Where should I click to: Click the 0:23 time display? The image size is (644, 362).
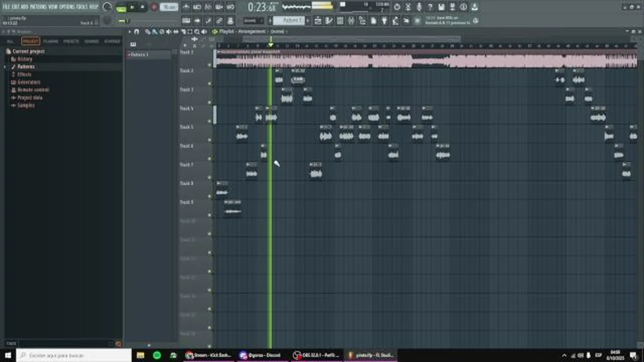pos(262,7)
